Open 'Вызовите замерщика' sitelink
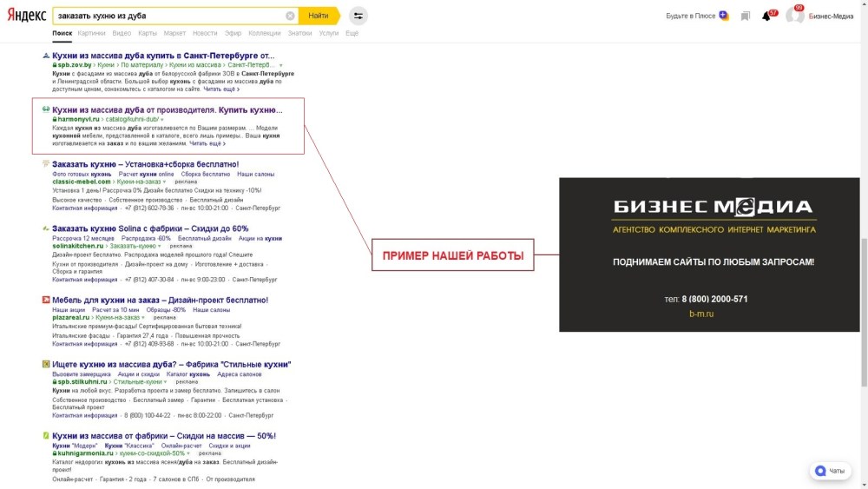The image size is (868, 489). [x=82, y=373]
